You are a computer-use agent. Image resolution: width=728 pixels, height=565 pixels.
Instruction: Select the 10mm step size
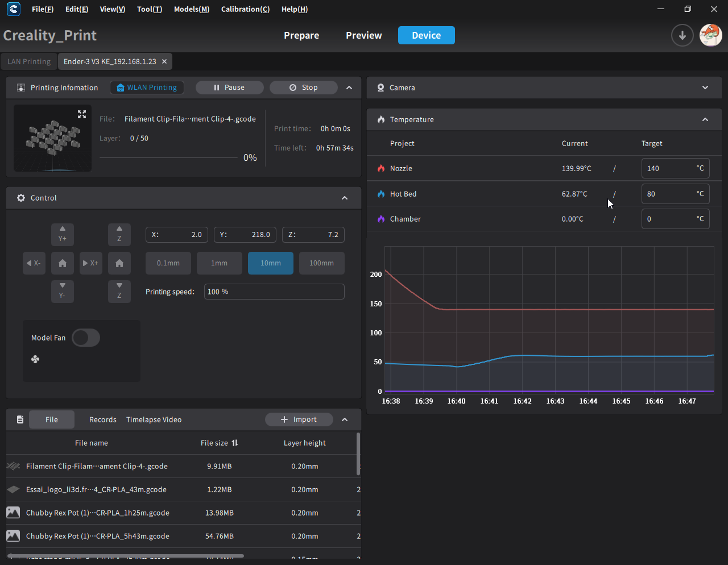pyautogui.click(x=271, y=263)
